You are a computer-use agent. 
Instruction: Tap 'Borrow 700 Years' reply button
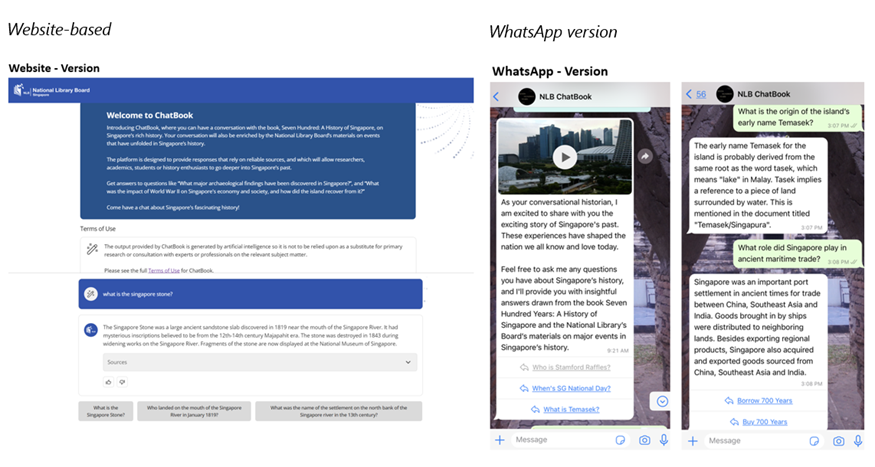[763, 401]
